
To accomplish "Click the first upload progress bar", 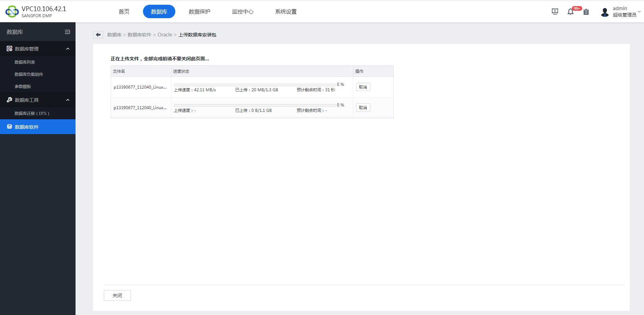I will click(254, 84).
